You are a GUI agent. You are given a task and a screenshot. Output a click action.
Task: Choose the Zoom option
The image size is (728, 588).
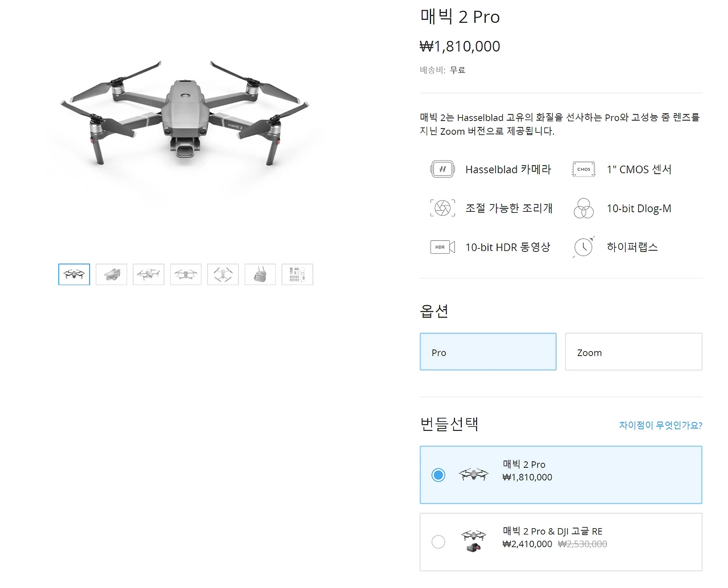coord(634,352)
